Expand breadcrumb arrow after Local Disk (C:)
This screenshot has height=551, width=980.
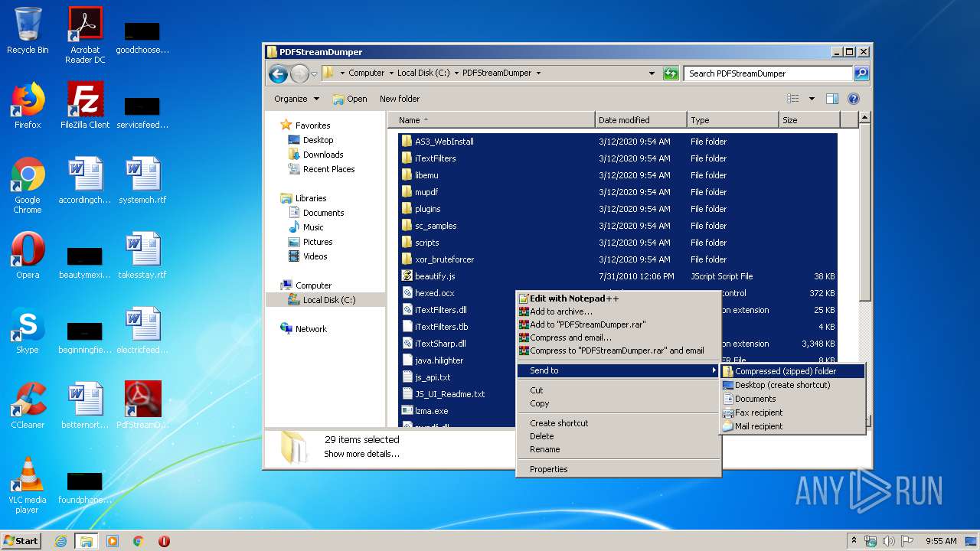[x=456, y=73]
